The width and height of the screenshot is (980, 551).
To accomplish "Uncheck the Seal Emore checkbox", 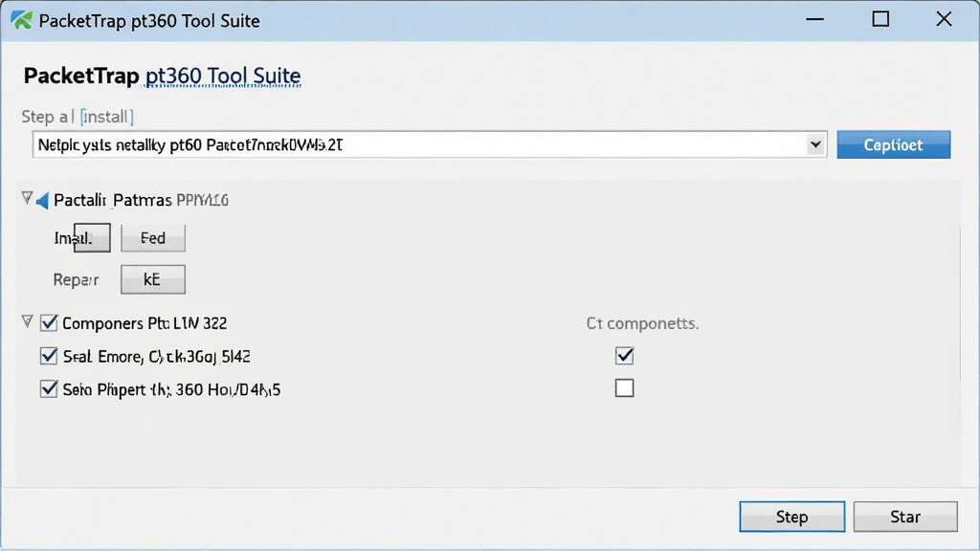I will tap(49, 356).
